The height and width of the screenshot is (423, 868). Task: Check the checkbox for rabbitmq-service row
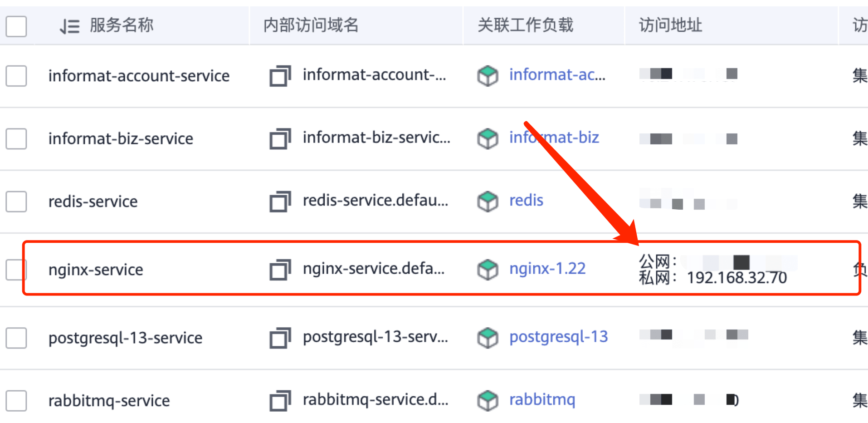pos(16,400)
